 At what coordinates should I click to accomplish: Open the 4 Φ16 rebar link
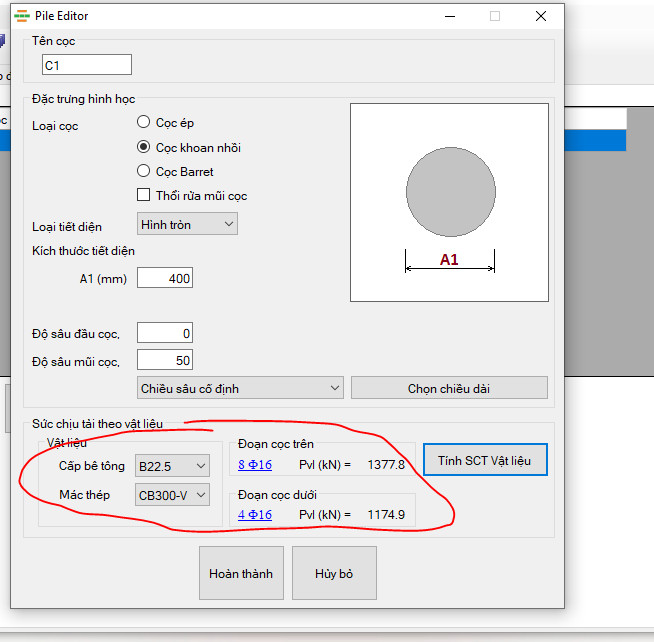coord(255,515)
